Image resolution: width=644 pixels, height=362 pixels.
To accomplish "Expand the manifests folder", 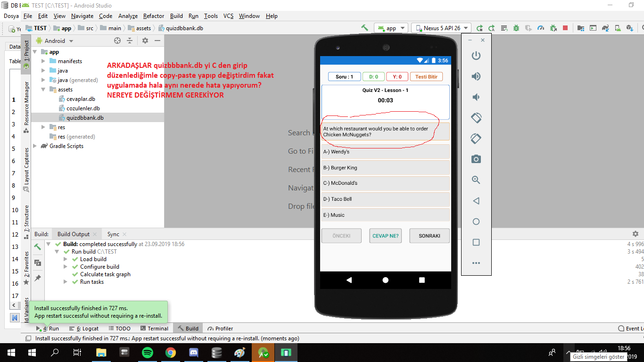I will [x=43, y=61].
